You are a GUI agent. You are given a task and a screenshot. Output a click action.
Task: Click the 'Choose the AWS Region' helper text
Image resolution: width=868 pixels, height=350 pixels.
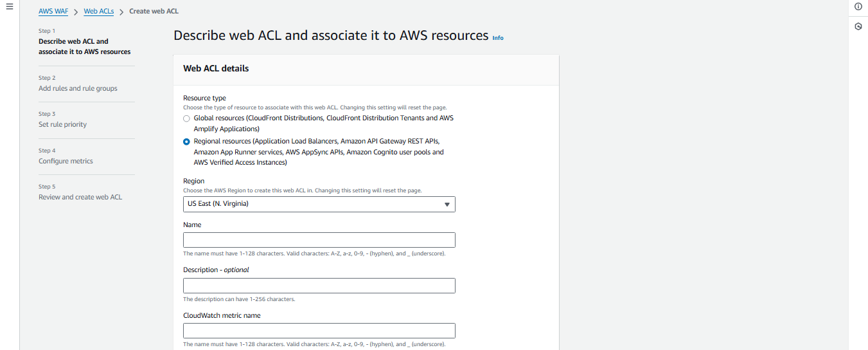302,190
